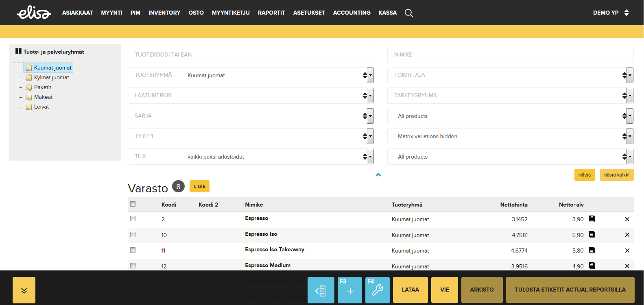Open the ACCOUNTING menu

(352, 13)
